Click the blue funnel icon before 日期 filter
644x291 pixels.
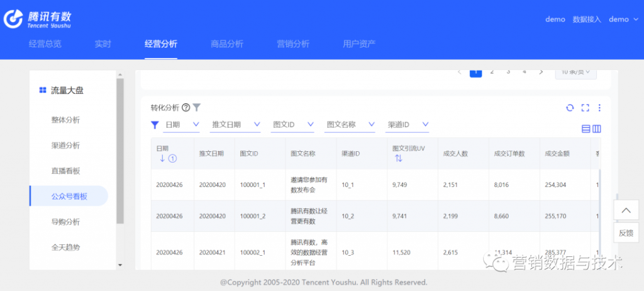tap(155, 125)
